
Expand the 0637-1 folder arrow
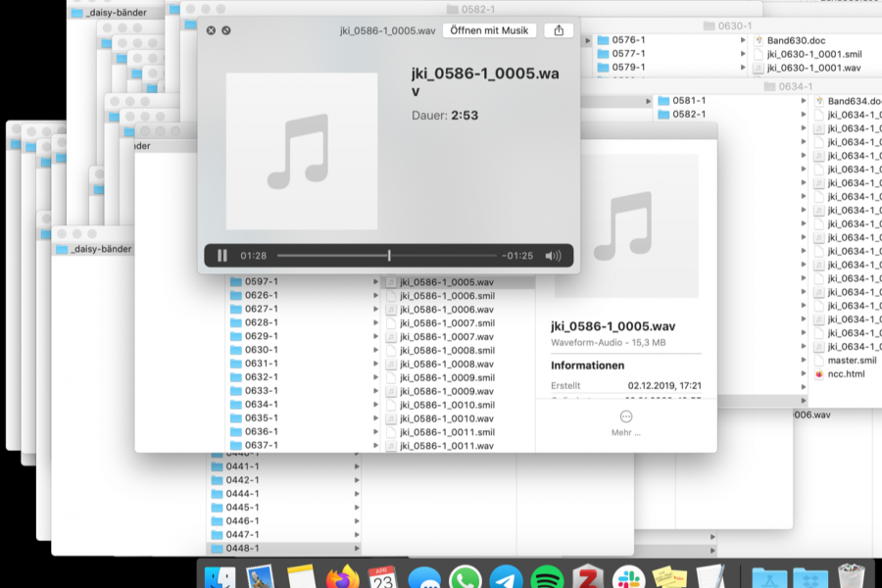pos(375,446)
